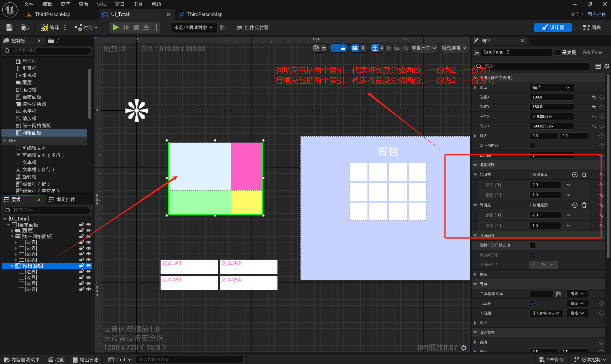The width and height of the screenshot is (611, 364).
Task: Toggle the layout respect-locks icon
Action: click(355, 48)
